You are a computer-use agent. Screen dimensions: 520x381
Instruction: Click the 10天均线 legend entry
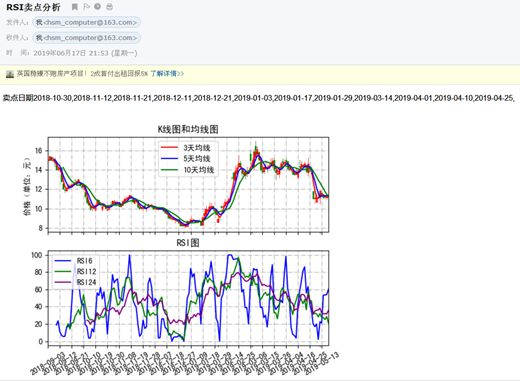(187, 170)
